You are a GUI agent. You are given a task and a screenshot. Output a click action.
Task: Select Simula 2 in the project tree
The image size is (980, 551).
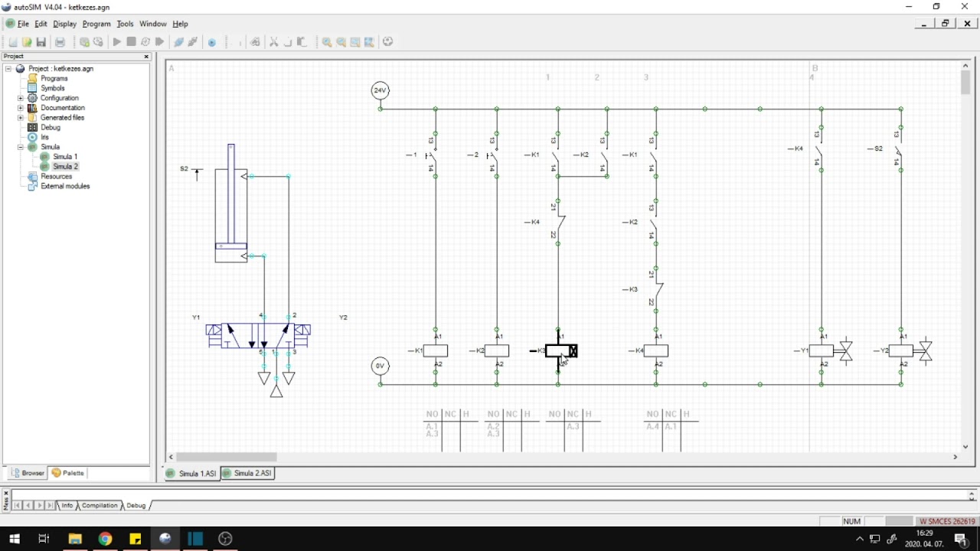click(x=65, y=167)
